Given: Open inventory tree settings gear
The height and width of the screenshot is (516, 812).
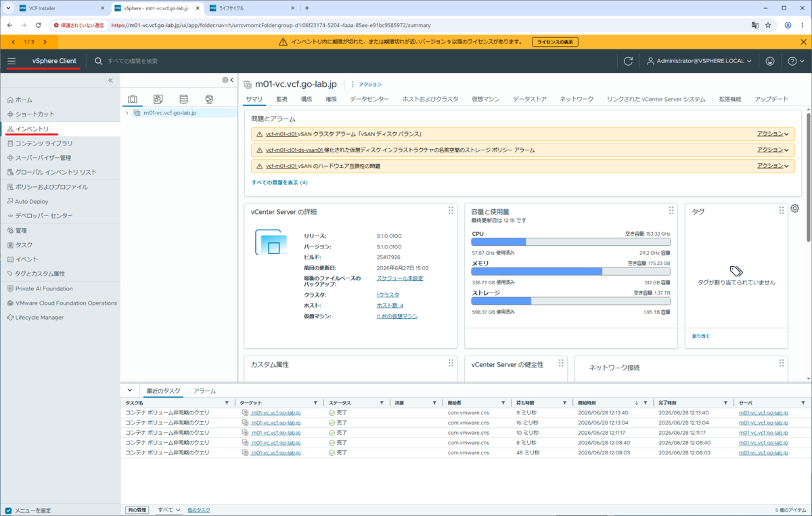Looking at the screenshot, I should coord(225,80).
